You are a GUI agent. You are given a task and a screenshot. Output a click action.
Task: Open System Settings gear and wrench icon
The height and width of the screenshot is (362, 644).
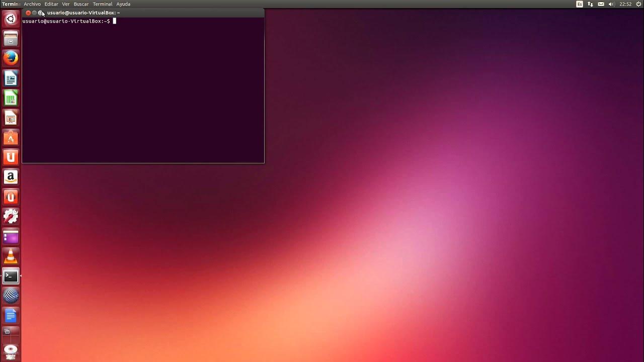click(x=11, y=217)
